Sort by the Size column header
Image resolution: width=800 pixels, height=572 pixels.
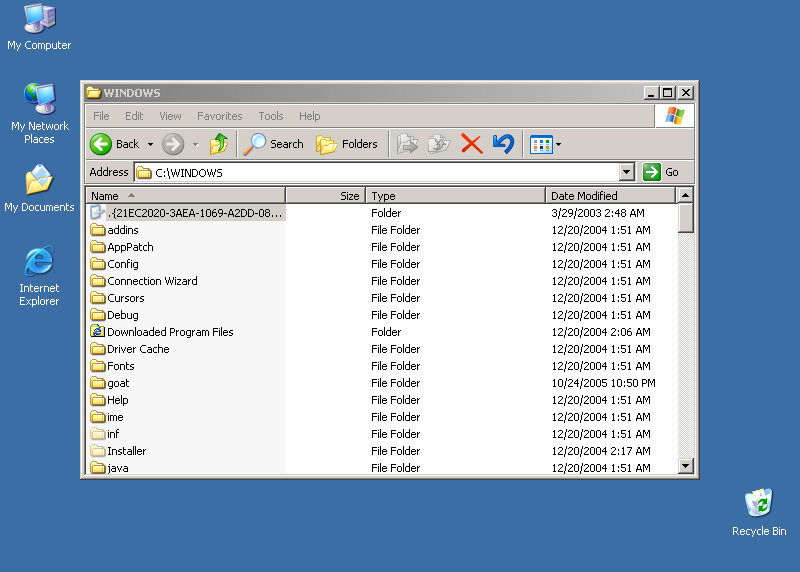(326, 196)
